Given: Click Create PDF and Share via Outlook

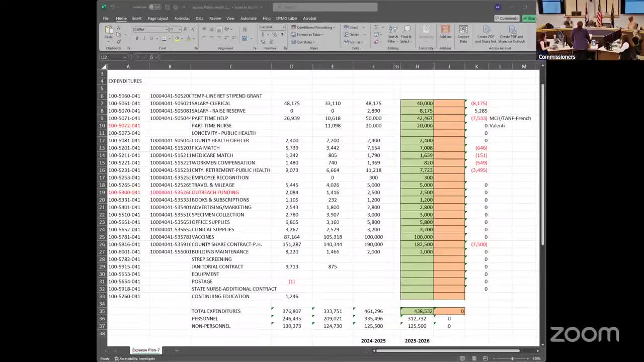Looking at the screenshot, I should [x=512, y=34].
